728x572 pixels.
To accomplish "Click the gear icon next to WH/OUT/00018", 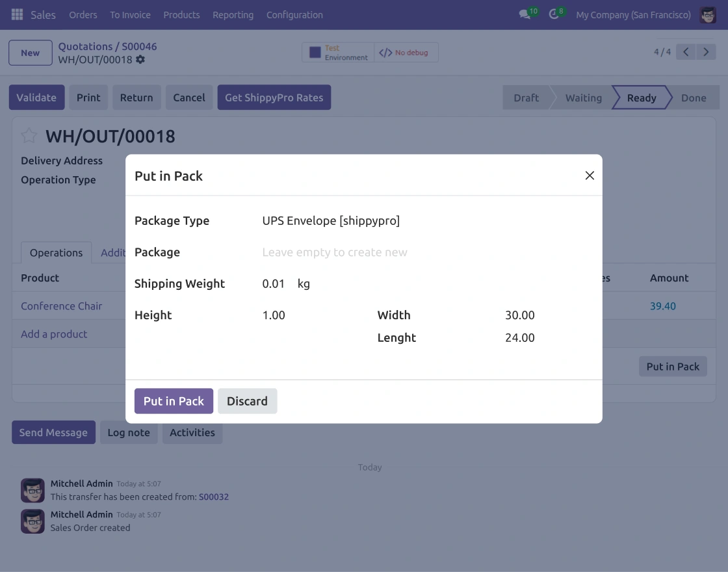I will [140, 59].
